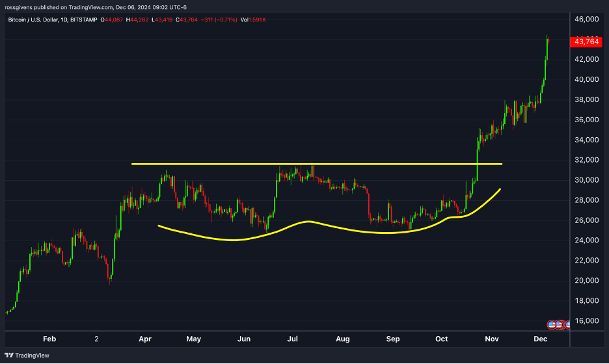This screenshot has width=609, height=364.
Task: Click the TradingView logo in the footer
Action: click(27, 355)
